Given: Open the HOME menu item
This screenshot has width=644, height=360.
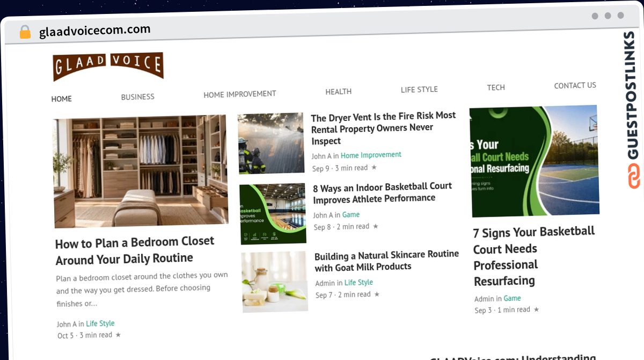Looking at the screenshot, I should (x=62, y=99).
